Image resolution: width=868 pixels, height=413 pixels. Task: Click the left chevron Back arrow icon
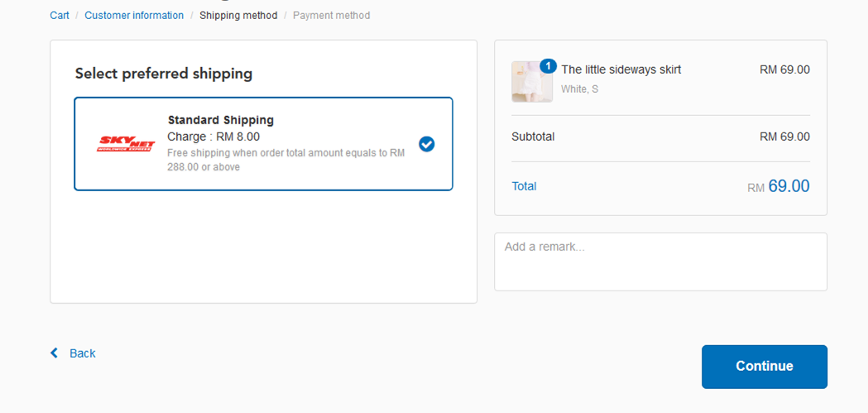pos(55,353)
